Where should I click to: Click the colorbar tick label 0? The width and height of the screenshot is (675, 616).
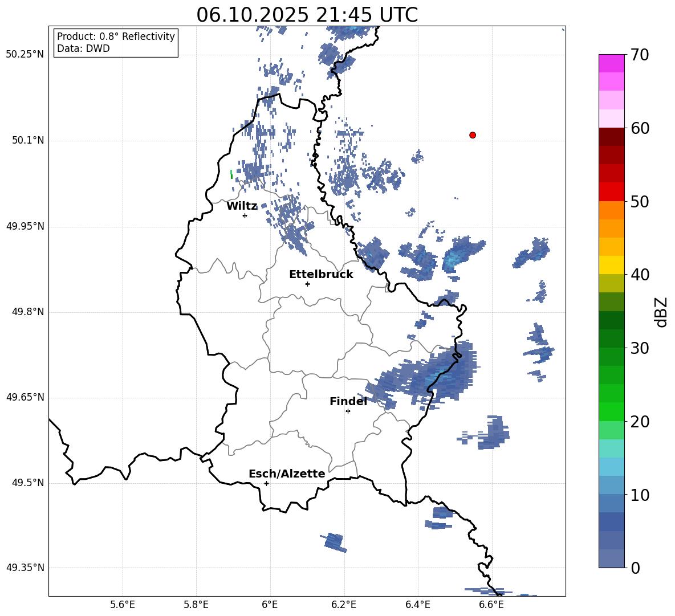coord(635,568)
